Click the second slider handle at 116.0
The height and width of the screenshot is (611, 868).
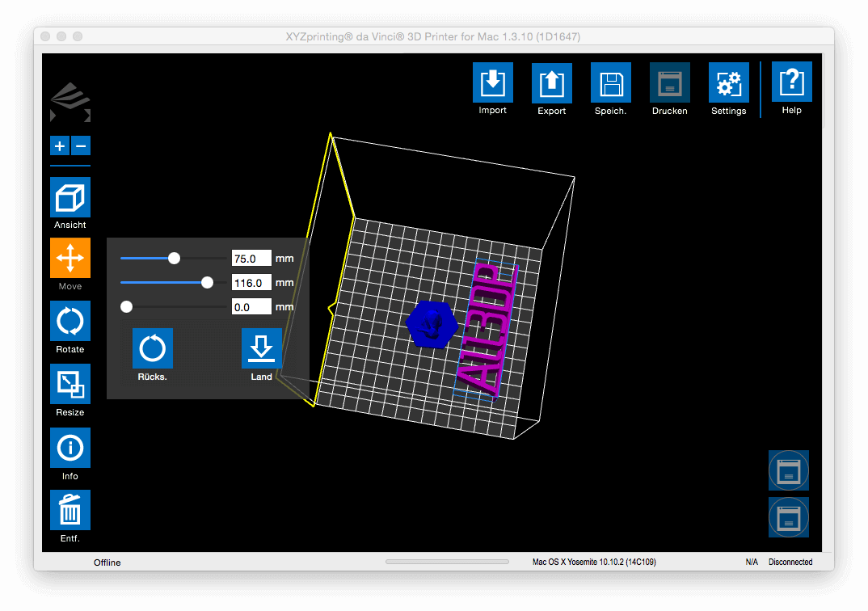pos(207,282)
